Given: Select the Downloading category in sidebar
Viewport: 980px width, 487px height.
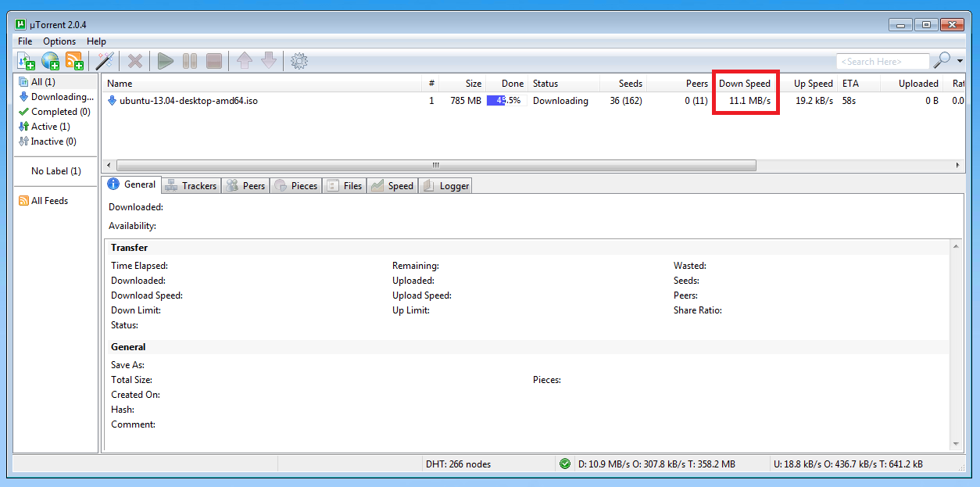Looking at the screenshot, I should pos(61,97).
